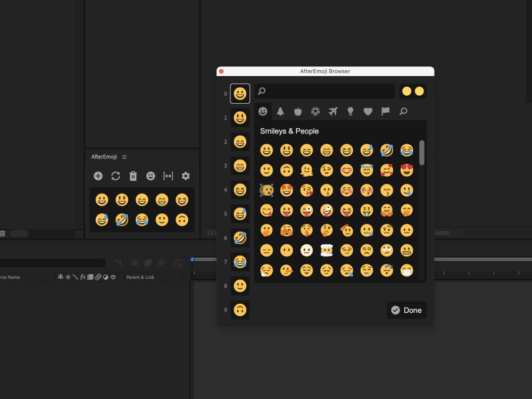
Task: Switch to the Symbols heart category tab
Action: coord(368,111)
